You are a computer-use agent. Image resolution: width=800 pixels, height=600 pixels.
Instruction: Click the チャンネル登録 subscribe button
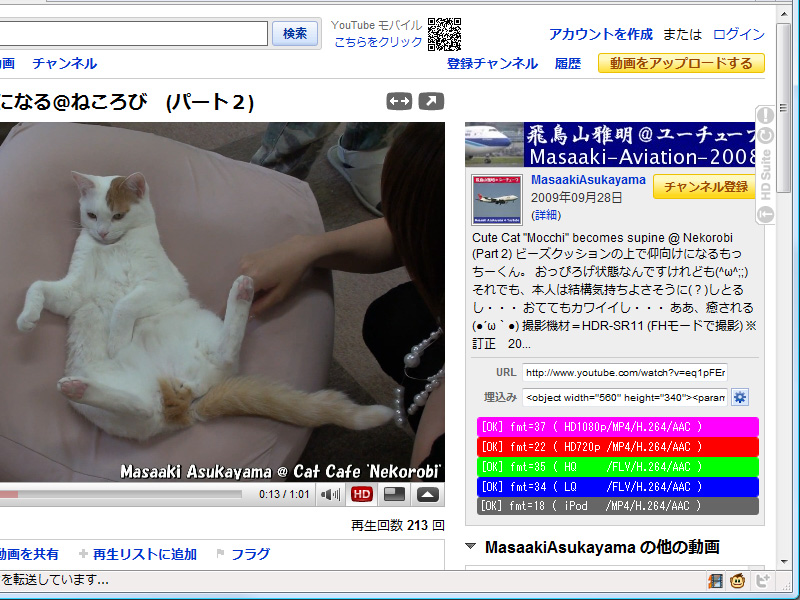(706, 187)
